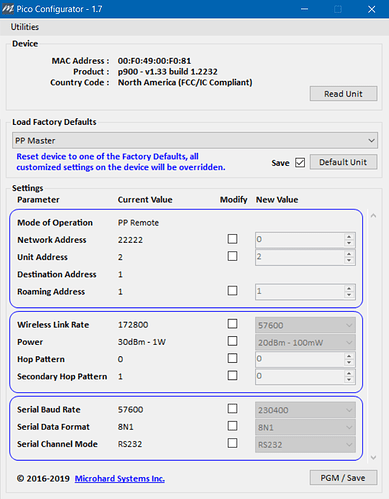Viewport: 389px width, 499px height.
Task: Decrement Network Address with down spinner arrow
Action: tap(349, 243)
